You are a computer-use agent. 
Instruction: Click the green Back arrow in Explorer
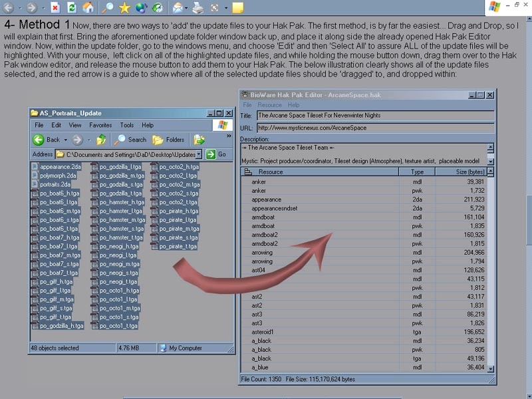[39, 140]
